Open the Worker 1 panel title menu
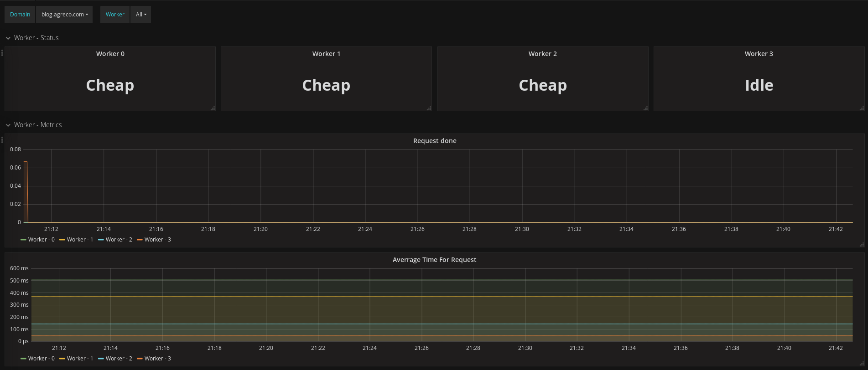The height and width of the screenshot is (370, 868). [326, 54]
